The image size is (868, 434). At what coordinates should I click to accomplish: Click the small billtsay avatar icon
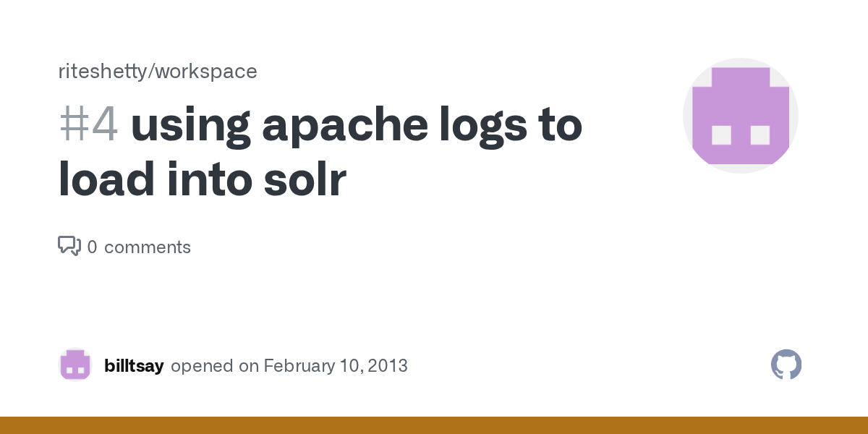click(75, 365)
